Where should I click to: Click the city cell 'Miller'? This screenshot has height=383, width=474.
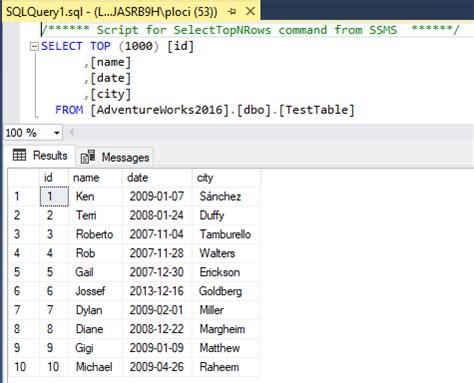coord(226,310)
